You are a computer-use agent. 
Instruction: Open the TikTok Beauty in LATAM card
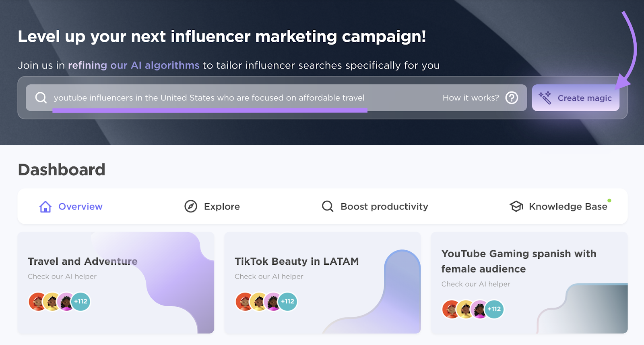click(297, 262)
